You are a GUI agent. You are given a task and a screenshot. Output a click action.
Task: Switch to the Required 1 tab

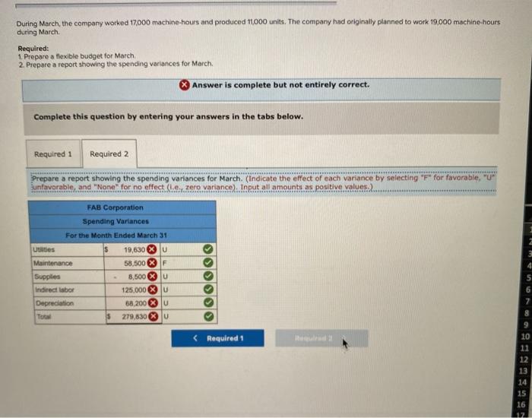pyautogui.click(x=53, y=154)
